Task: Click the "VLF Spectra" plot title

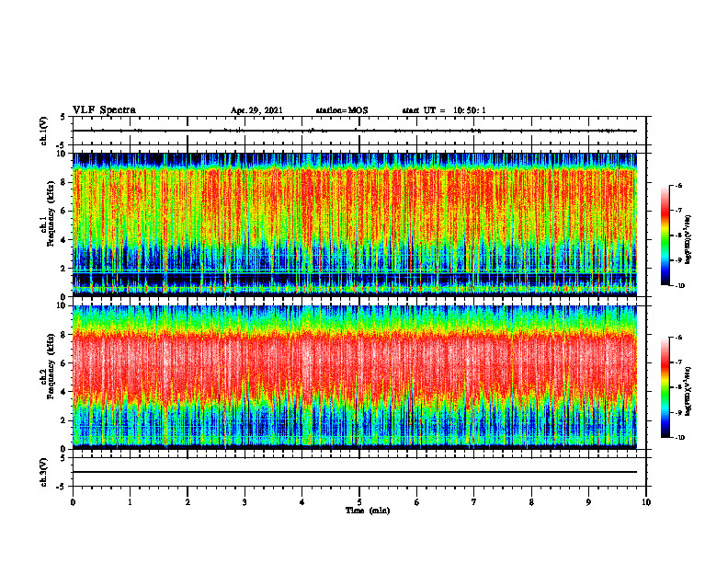Action: 104,110
